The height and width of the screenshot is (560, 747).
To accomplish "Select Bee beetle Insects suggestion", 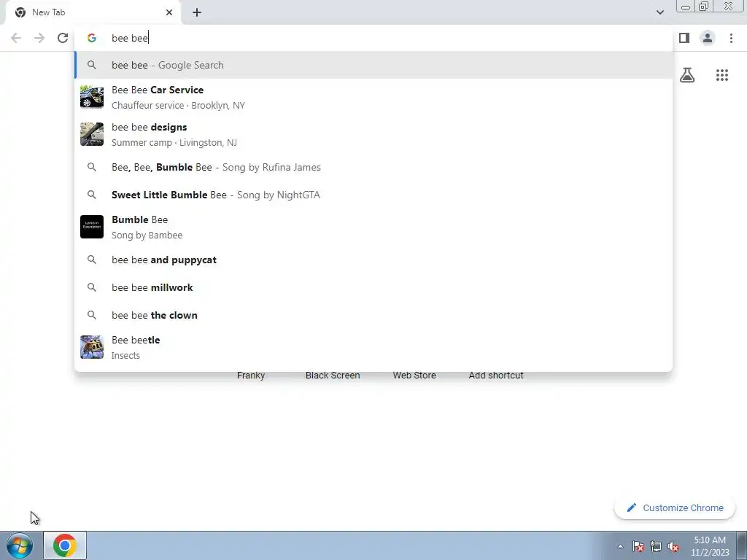I will pyautogui.click(x=373, y=347).
